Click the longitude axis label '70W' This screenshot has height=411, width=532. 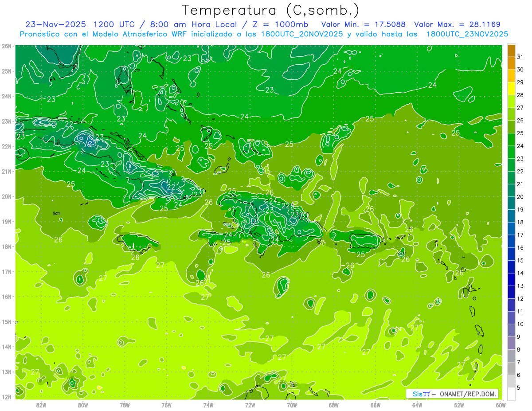click(x=292, y=405)
